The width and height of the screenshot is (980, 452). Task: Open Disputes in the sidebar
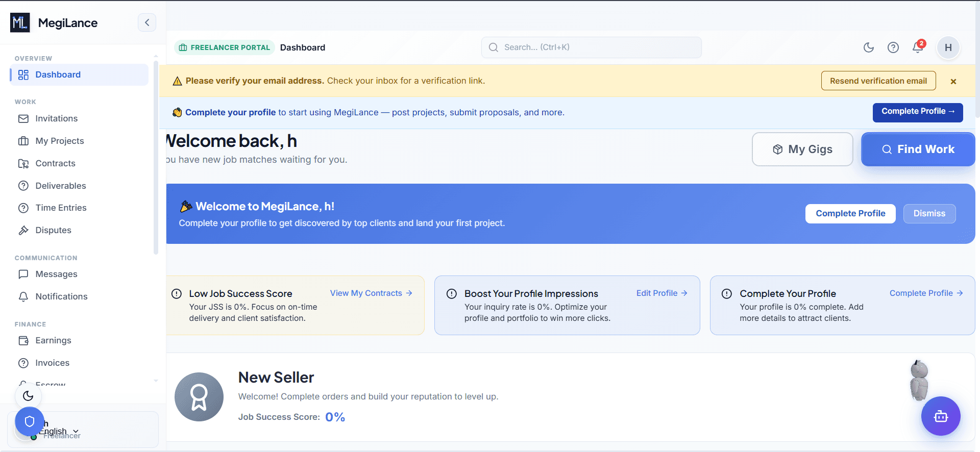coord(79,230)
